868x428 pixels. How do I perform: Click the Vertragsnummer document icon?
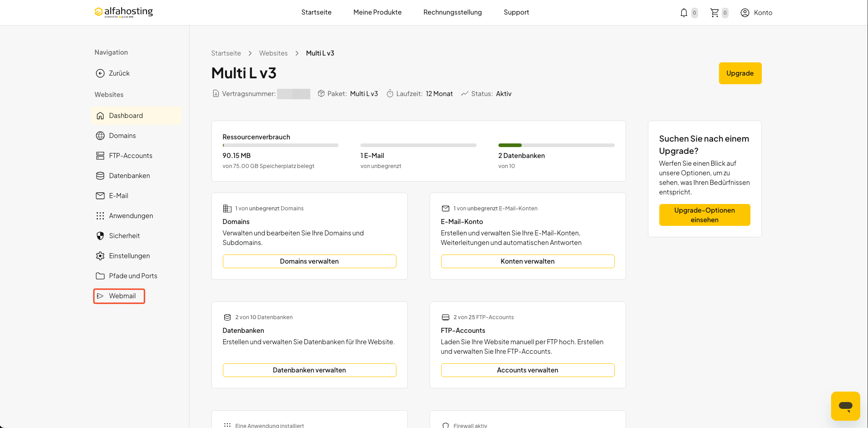(216, 94)
